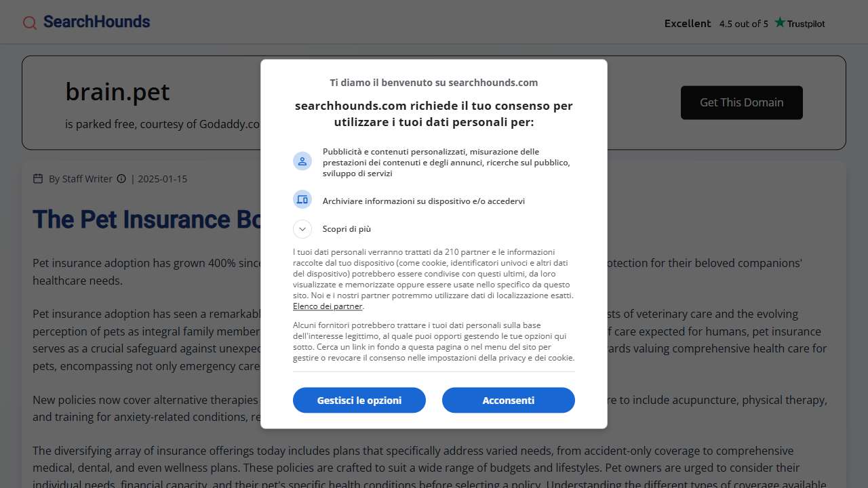Click the Pet Insurance article headline

click(x=146, y=220)
